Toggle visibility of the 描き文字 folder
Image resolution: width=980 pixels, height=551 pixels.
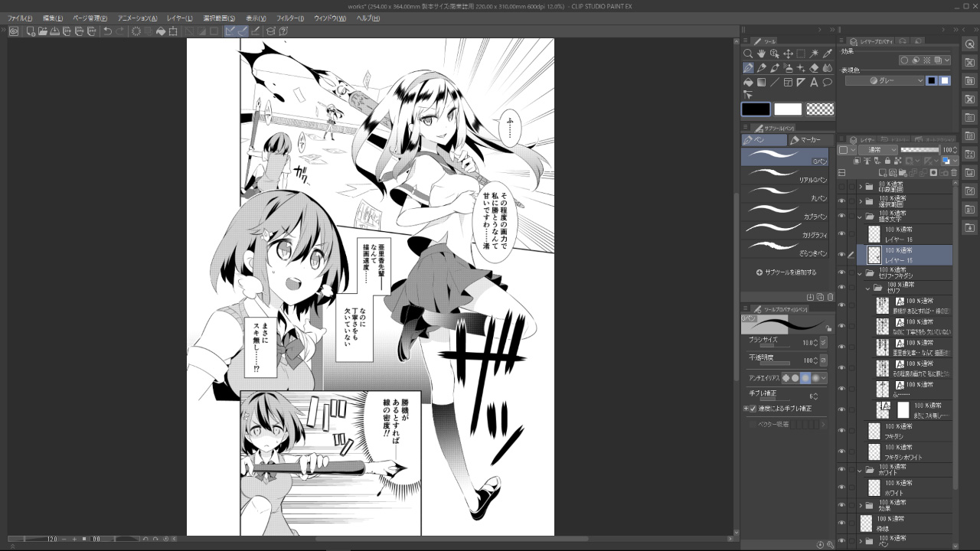point(841,217)
